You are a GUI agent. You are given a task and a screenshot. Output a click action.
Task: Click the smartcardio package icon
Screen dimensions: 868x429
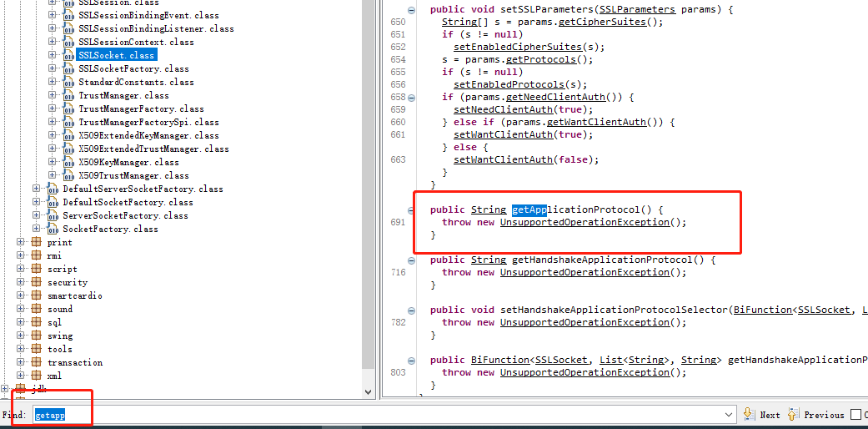[37, 295]
